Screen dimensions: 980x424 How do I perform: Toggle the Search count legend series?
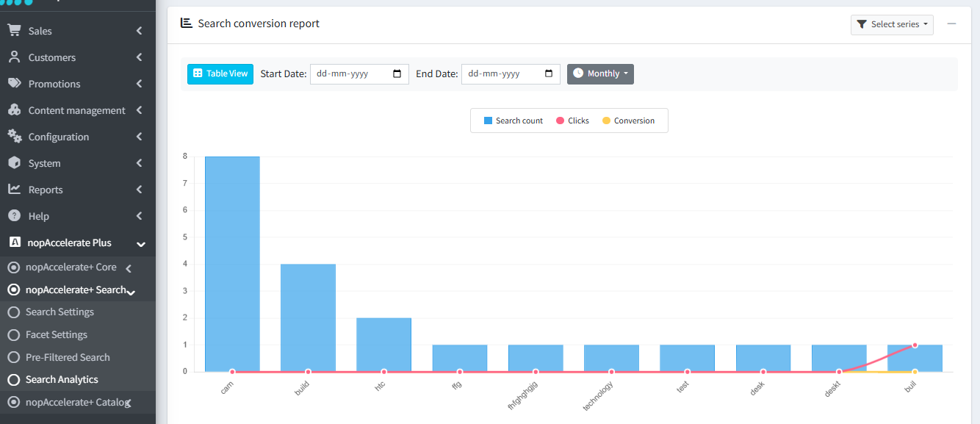tap(513, 121)
